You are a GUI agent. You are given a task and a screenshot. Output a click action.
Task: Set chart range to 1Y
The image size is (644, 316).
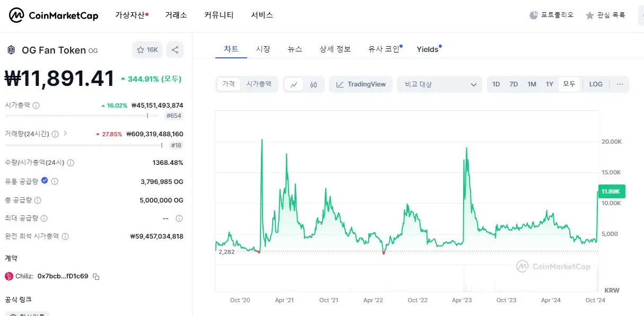(x=550, y=84)
